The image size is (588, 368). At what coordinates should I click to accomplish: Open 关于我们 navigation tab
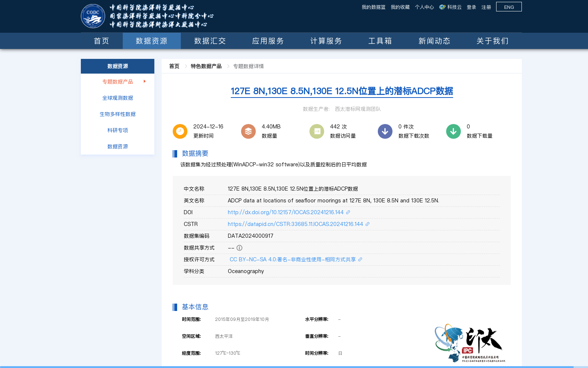[492, 41]
